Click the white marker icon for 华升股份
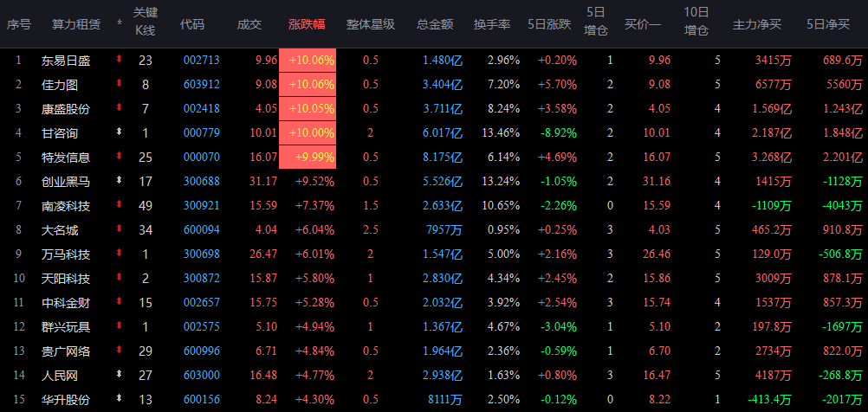This screenshot has height=412, width=868. pos(119,398)
